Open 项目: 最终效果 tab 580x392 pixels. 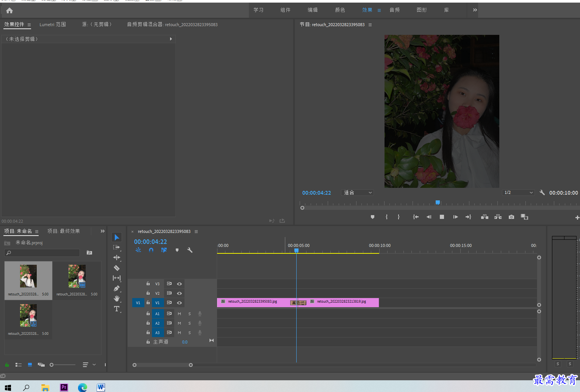pos(64,231)
